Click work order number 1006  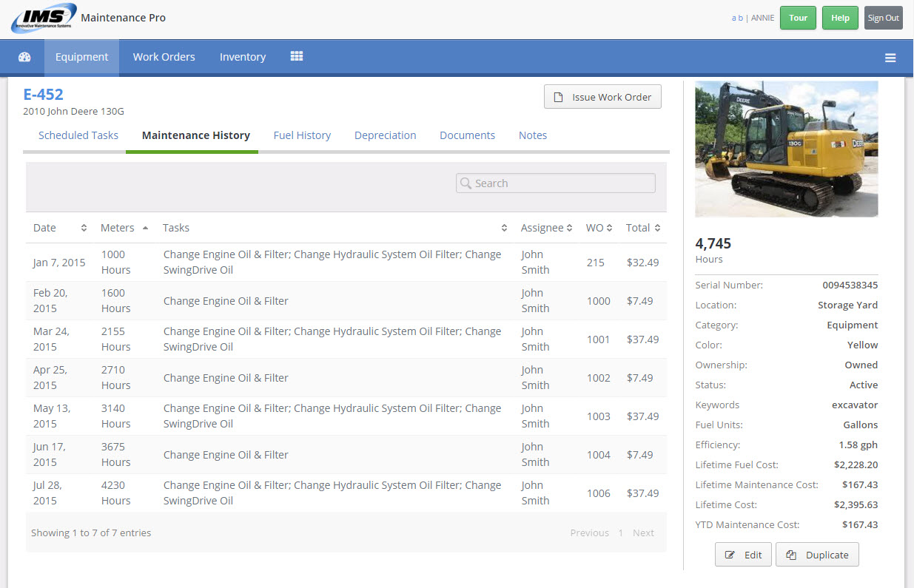pyautogui.click(x=598, y=493)
